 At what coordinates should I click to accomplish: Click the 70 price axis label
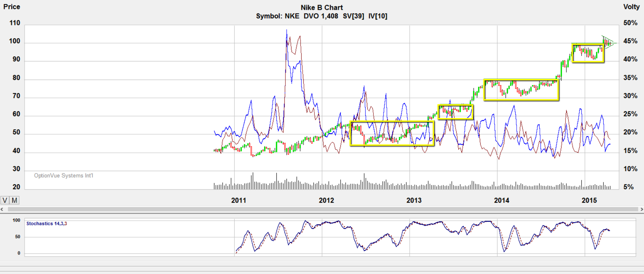(x=16, y=96)
